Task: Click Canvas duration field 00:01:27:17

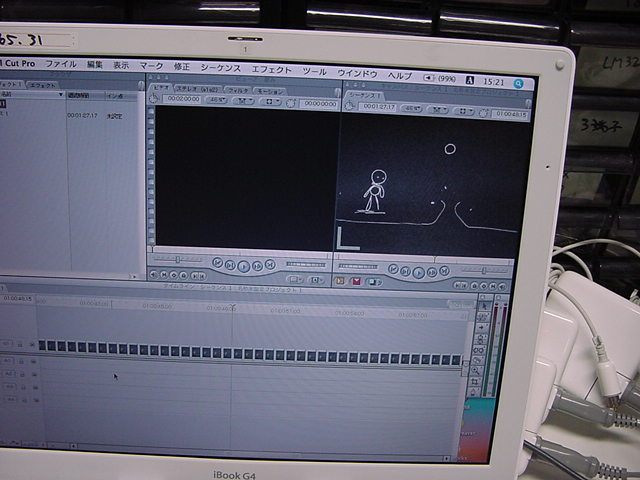Action: click(x=379, y=107)
